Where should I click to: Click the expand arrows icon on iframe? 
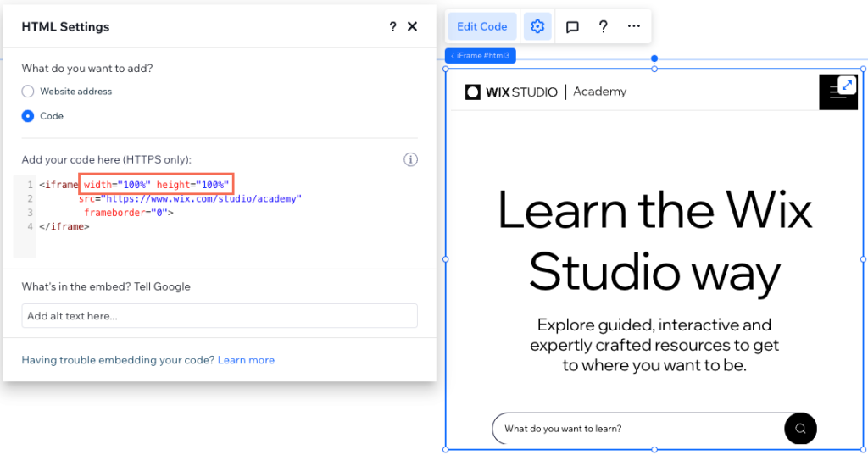pyautogui.click(x=847, y=85)
